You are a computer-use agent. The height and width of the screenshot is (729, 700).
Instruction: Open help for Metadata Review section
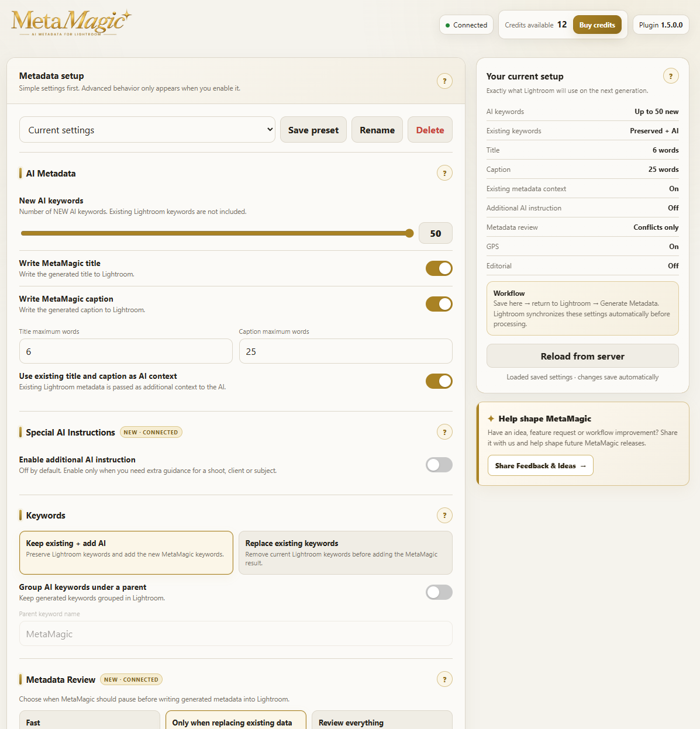(x=444, y=679)
